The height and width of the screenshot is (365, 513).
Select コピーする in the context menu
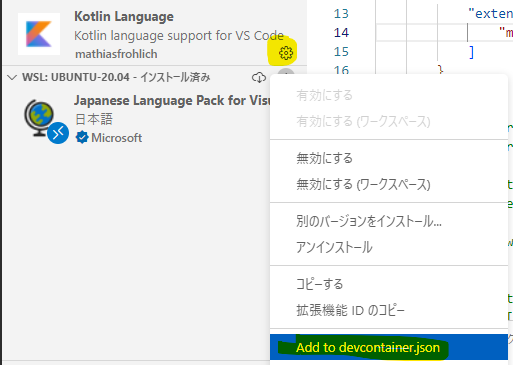pos(389,284)
